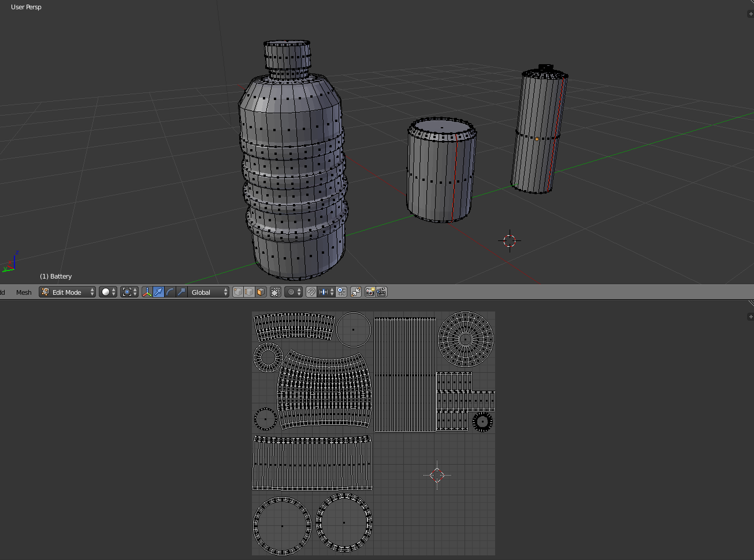
Task: Toggle limit selection to visible
Action: [276, 292]
